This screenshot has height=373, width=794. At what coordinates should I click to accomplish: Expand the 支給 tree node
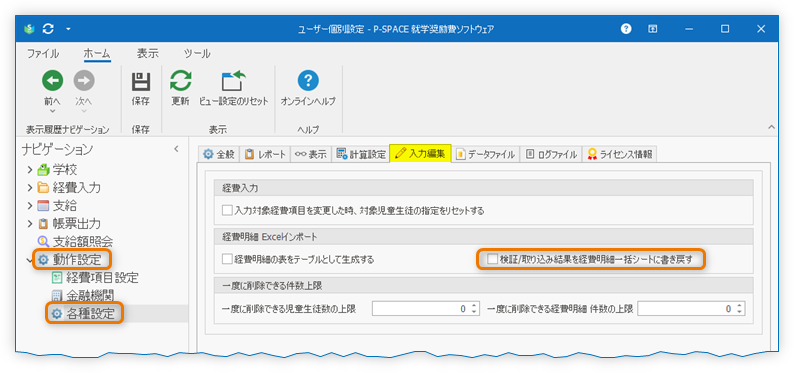(30, 205)
